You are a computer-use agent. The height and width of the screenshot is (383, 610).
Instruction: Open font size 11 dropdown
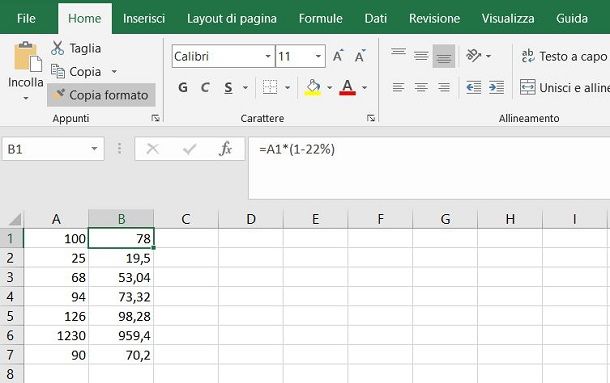(318, 56)
